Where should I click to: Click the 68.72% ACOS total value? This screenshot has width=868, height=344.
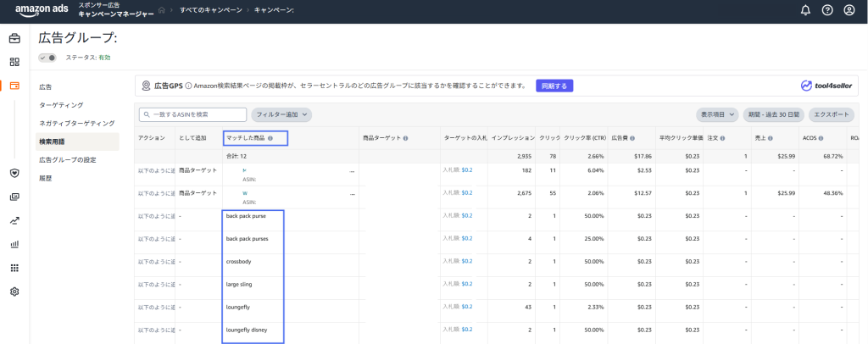point(833,157)
